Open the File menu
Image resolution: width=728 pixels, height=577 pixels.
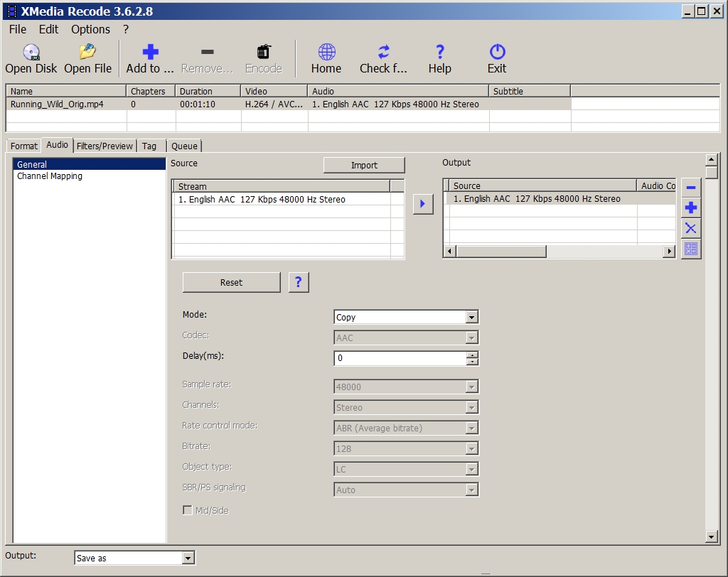(18, 29)
